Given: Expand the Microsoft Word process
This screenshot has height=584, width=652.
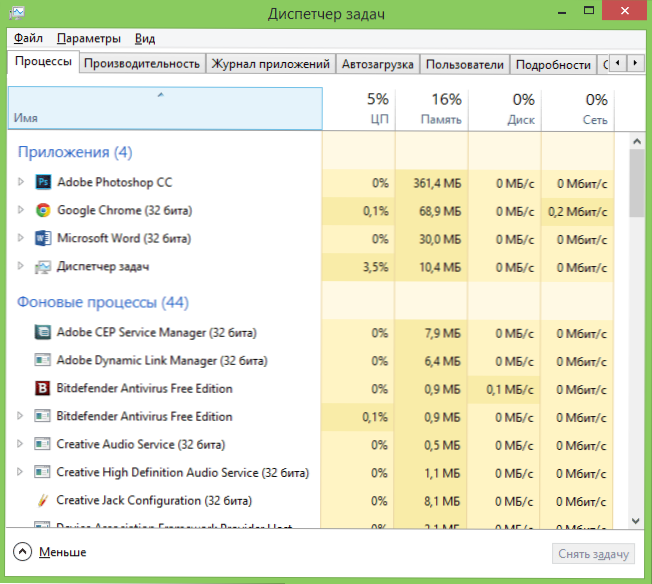Looking at the screenshot, I should pyautogui.click(x=20, y=238).
